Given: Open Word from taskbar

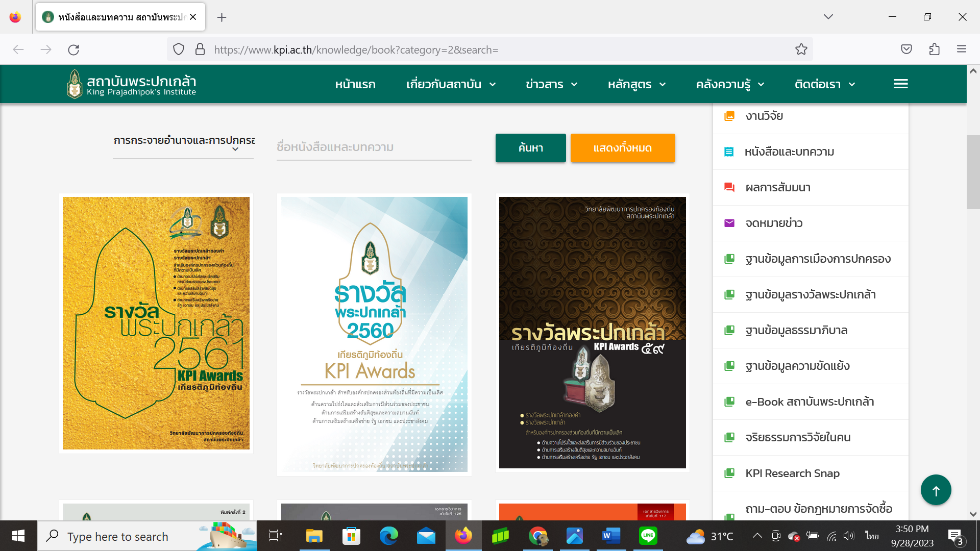Looking at the screenshot, I should [x=611, y=536].
